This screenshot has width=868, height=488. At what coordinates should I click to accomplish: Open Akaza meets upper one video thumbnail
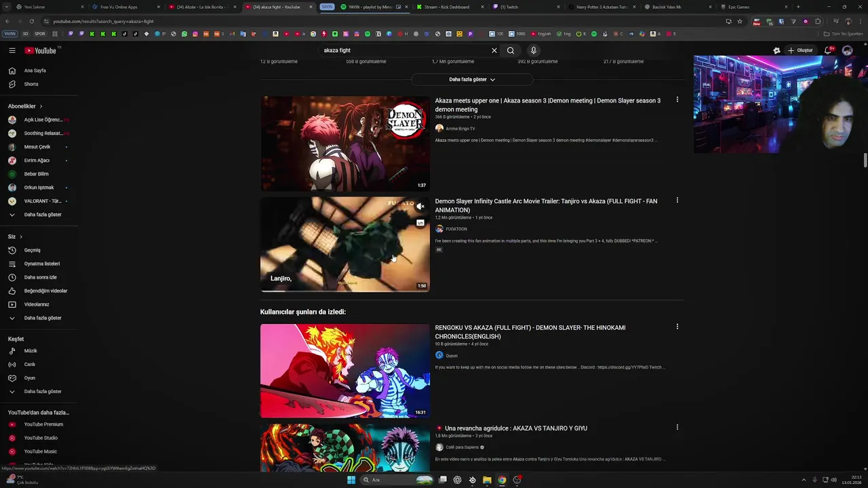(345, 144)
